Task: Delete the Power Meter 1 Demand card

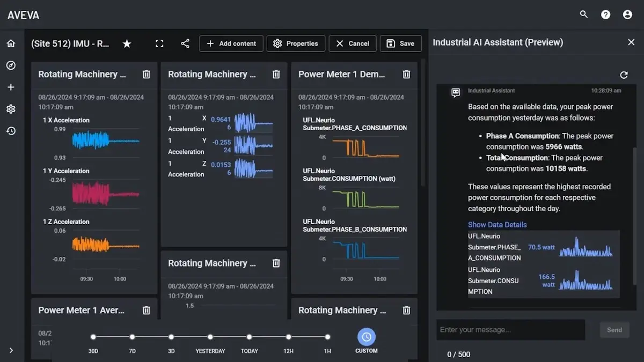Action: (x=406, y=75)
